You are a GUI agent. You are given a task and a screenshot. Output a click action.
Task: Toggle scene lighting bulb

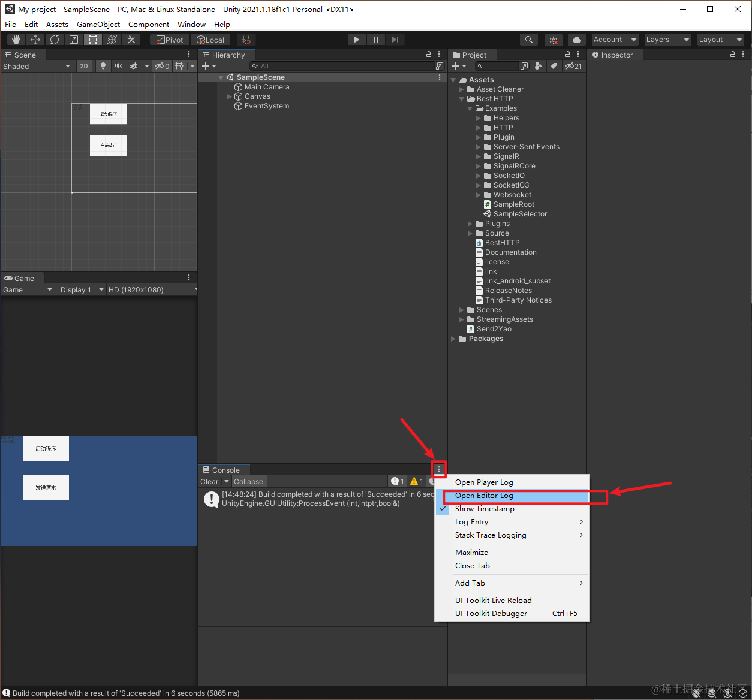pyautogui.click(x=103, y=66)
